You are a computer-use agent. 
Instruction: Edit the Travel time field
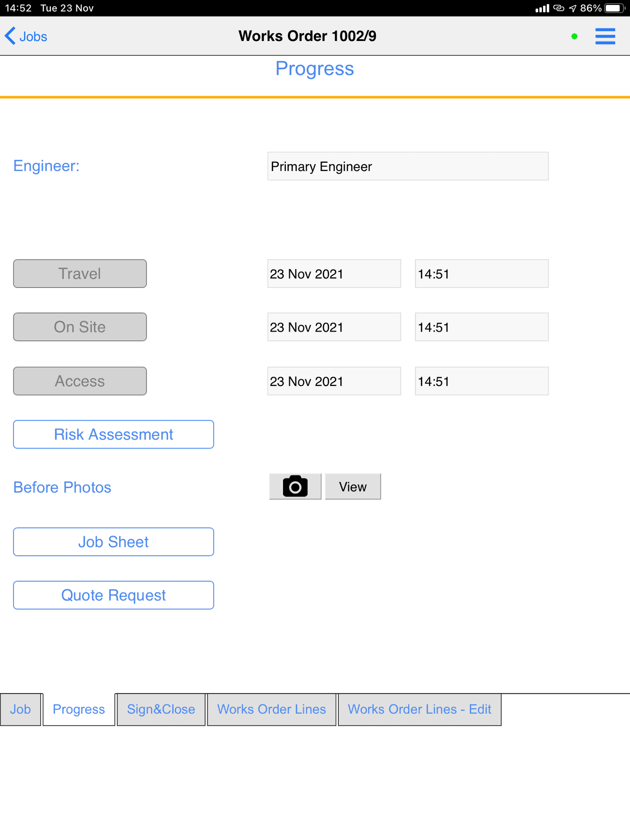481,274
